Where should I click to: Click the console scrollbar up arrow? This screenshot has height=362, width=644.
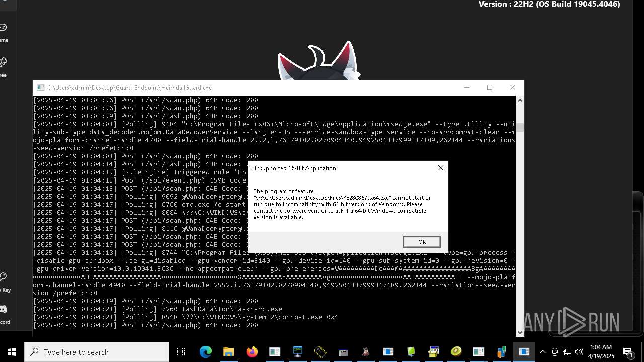[x=520, y=100]
